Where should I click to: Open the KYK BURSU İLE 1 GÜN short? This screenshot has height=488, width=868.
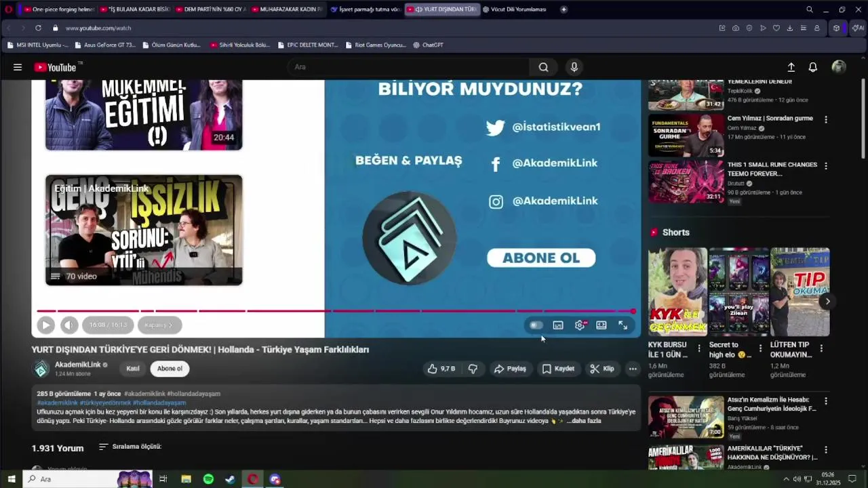(x=677, y=292)
